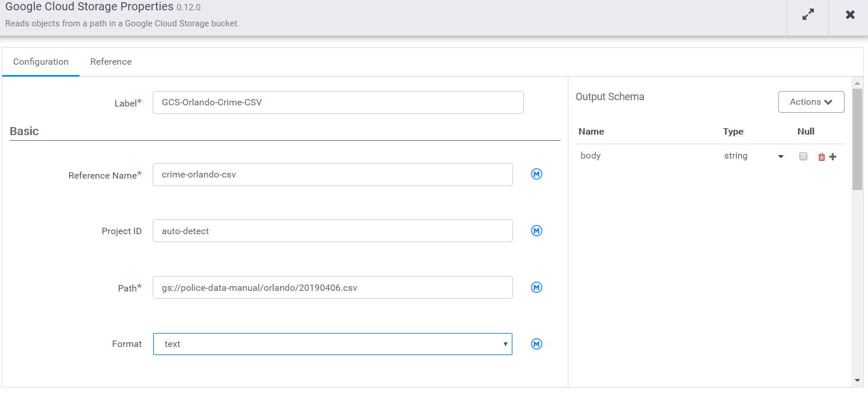This screenshot has height=395, width=868.
Task: Open type dropdown for body field
Action: click(x=781, y=157)
